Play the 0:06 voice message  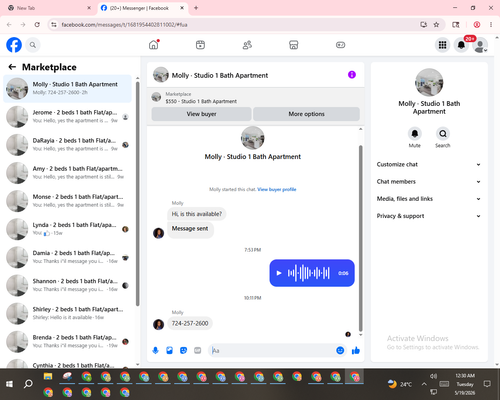[279, 273]
